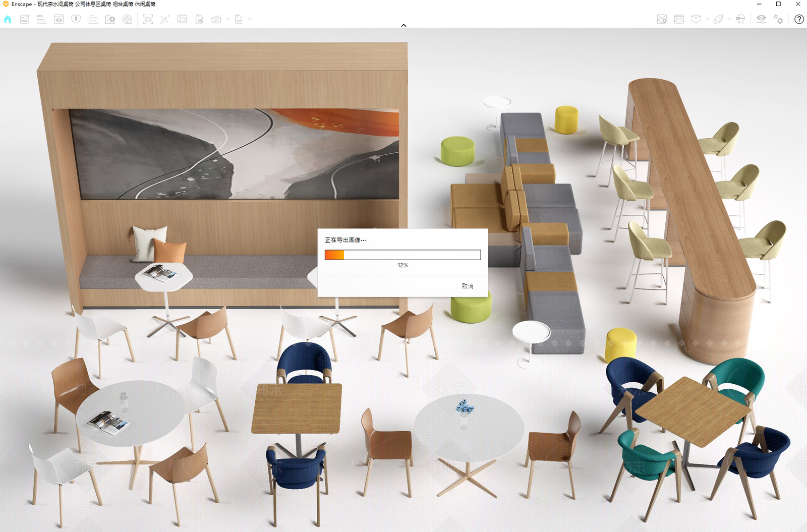Image resolution: width=807 pixels, height=532 pixels.
Task: Toggle the VR headset icon
Action: 740,19
